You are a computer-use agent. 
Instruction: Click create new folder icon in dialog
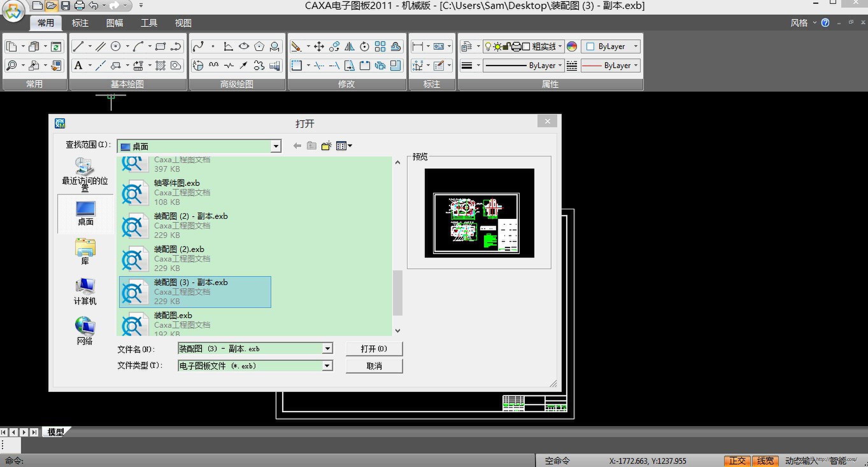click(326, 146)
